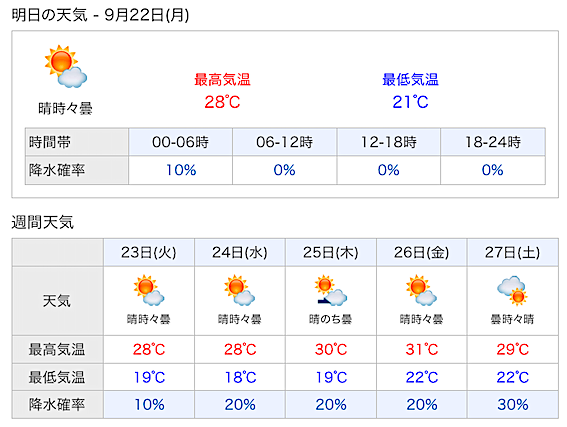
Task: Select the 25日(木) column header
Action: pyautogui.click(x=331, y=252)
